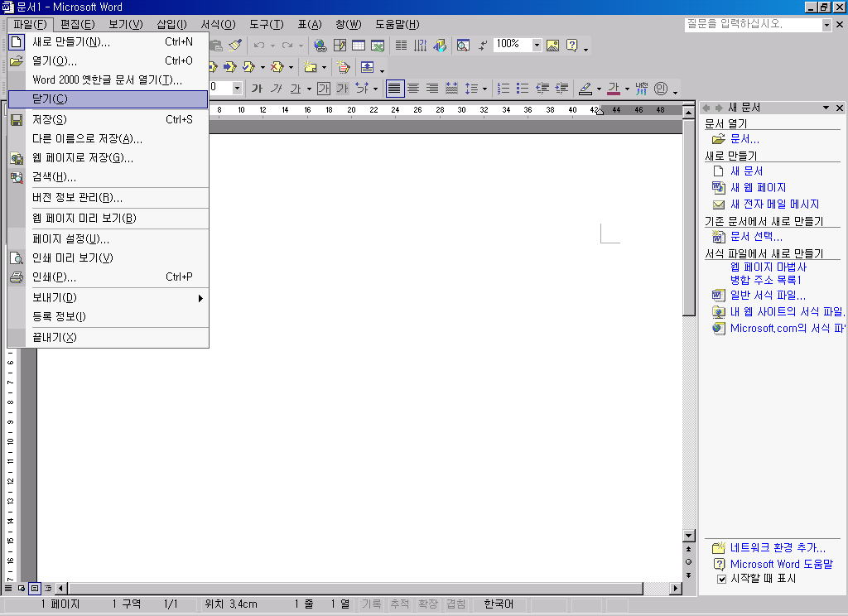Click the Microsoft Word 도움말 link
This screenshot has height=616, width=848.
click(x=782, y=564)
